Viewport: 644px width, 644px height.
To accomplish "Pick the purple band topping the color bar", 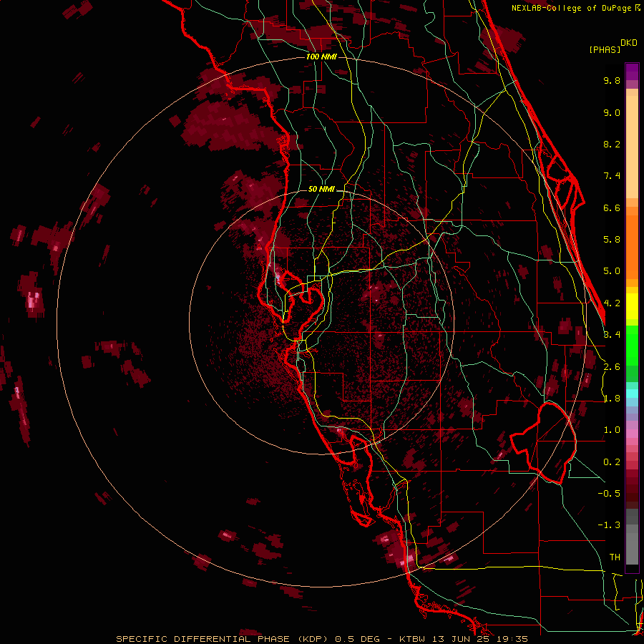I will [632, 72].
